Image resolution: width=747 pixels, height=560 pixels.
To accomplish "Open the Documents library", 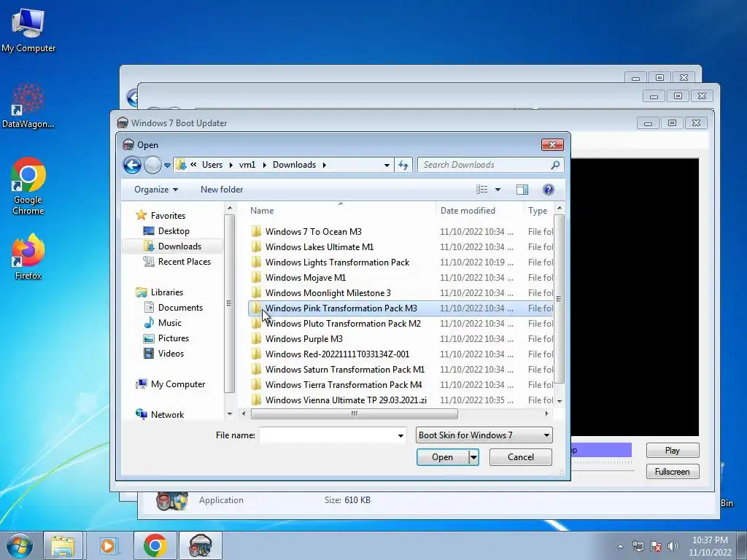I will click(x=180, y=308).
